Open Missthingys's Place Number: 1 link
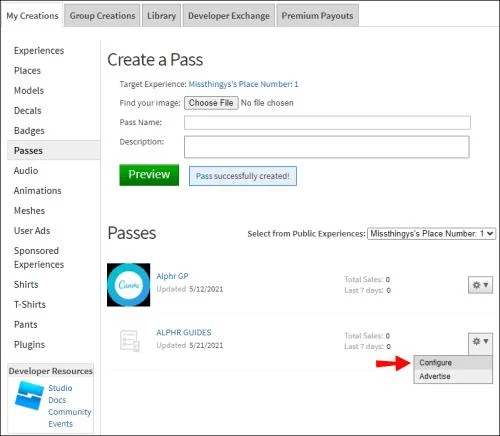500x436 pixels. pos(243,84)
